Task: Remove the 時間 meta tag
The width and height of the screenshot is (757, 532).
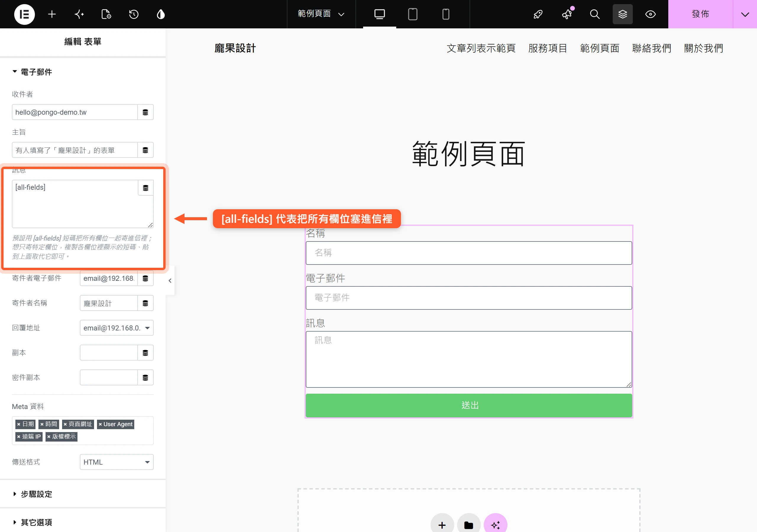Action: coord(42,424)
